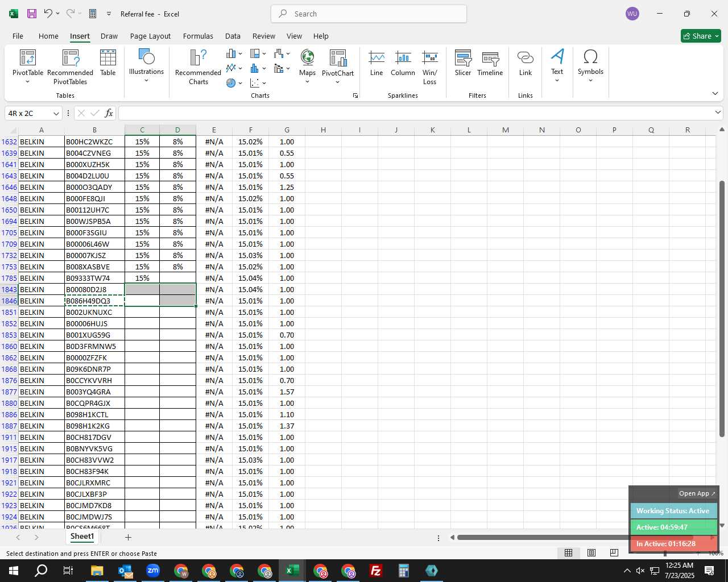Insert a Link
This screenshot has width=728, height=582.
pyautogui.click(x=526, y=63)
